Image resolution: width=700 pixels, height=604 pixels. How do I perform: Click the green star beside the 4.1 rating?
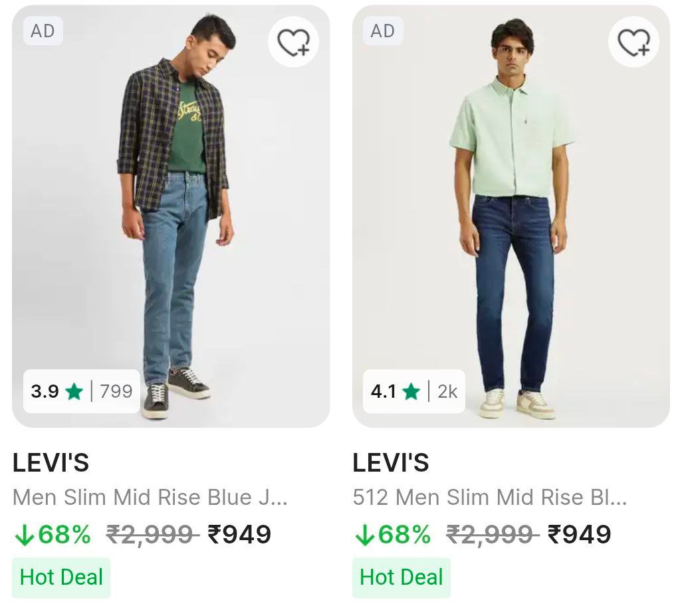[x=411, y=392]
